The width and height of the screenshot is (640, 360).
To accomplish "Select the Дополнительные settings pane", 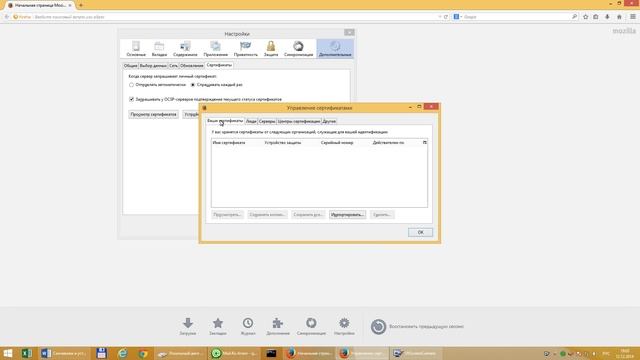I will tap(335, 49).
